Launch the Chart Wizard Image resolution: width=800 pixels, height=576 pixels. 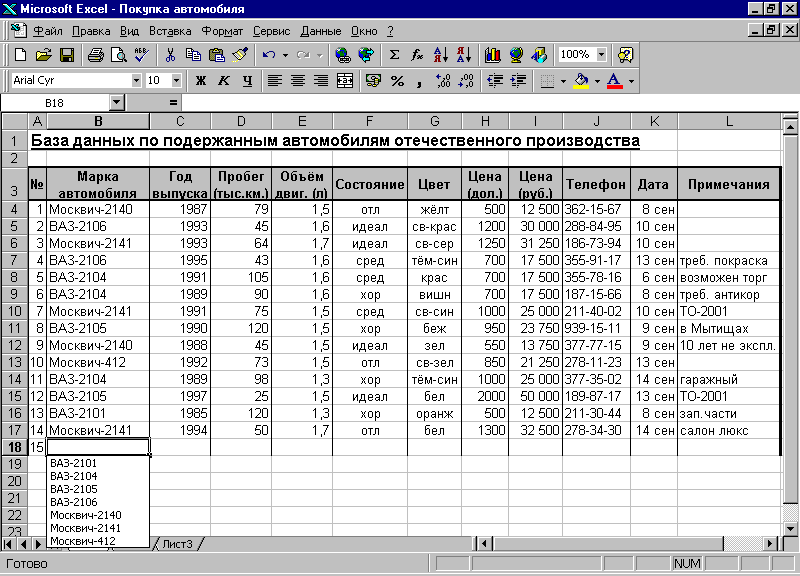click(x=492, y=55)
